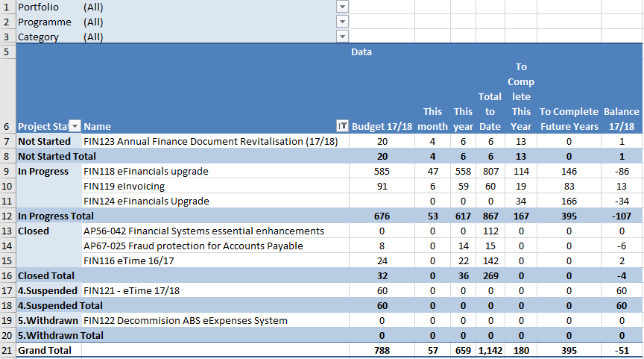This screenshot has width=644, height=359.
Task: Open the Project Status filter dropdown
Action: click(x=75, y=126)
